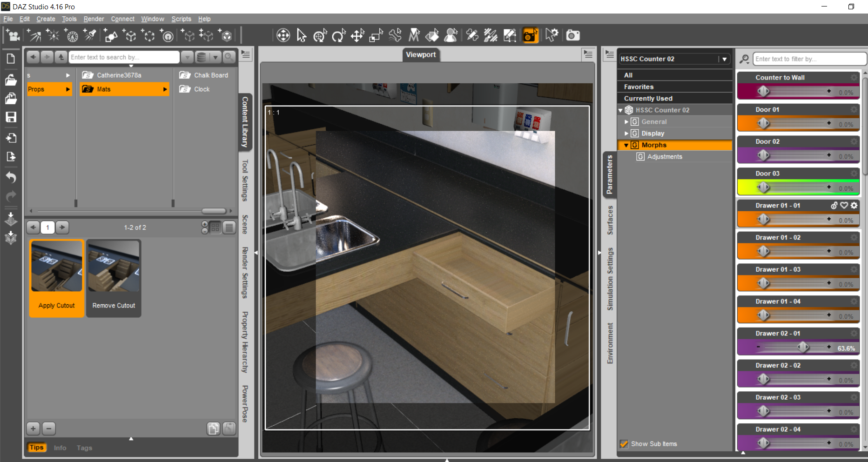
Task: Switch to the Surfaces tab
Action: point(610,220)
